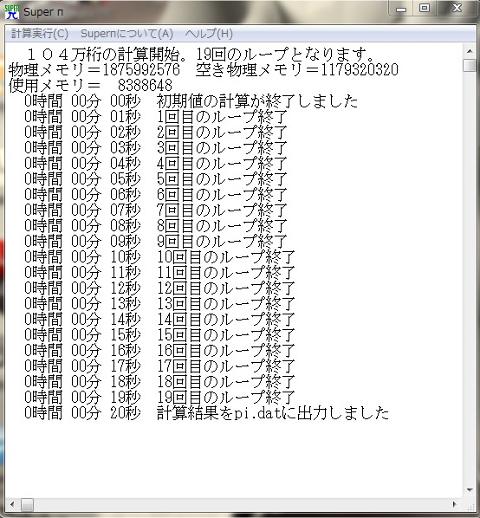Close the Super π window
Viewport: 480px width, 518px height.
pyautogui.click(x=456, y=8)
